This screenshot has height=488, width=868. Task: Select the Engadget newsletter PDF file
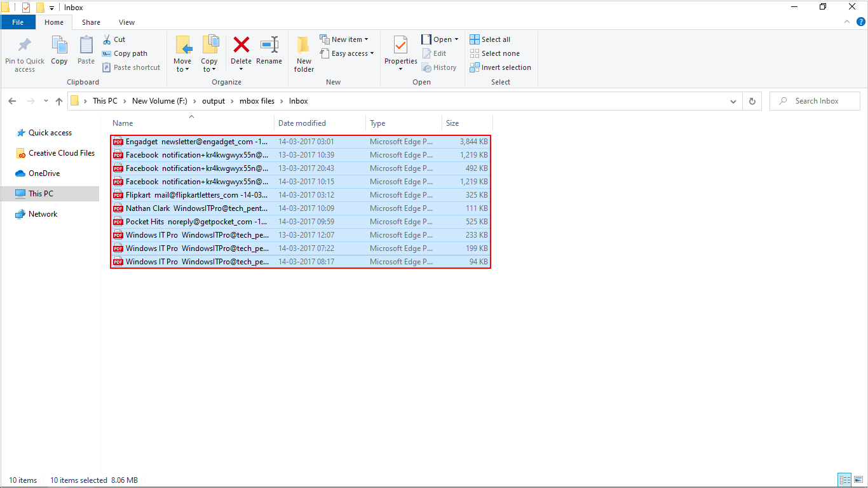[x=301, y=142]
